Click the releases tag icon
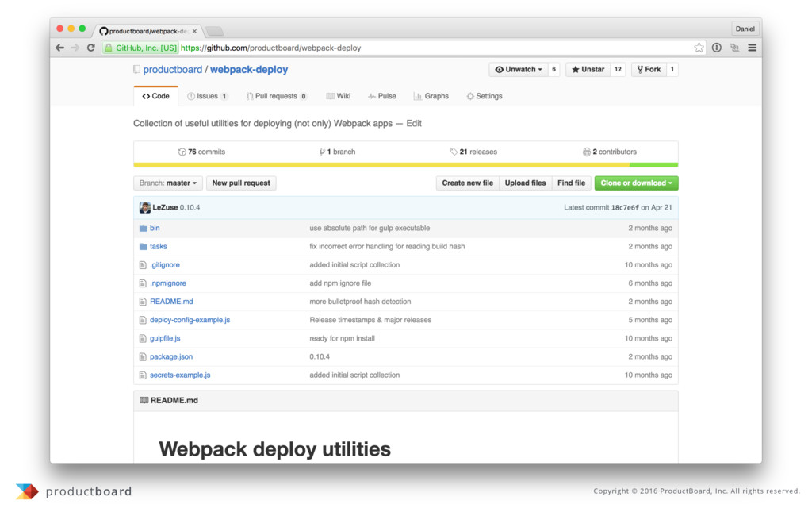The width and height of the screenshot is (812, 508). coord(454,152)
